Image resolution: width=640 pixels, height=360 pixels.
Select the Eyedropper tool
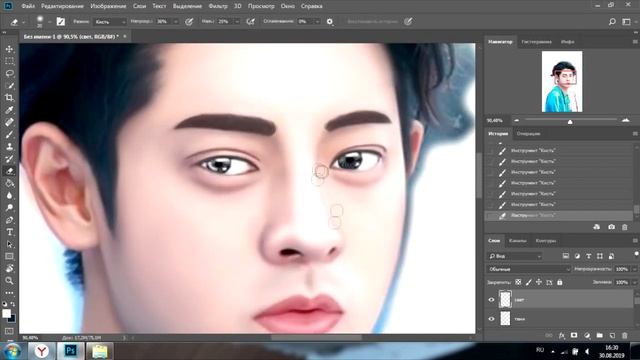tap(9, 110)
